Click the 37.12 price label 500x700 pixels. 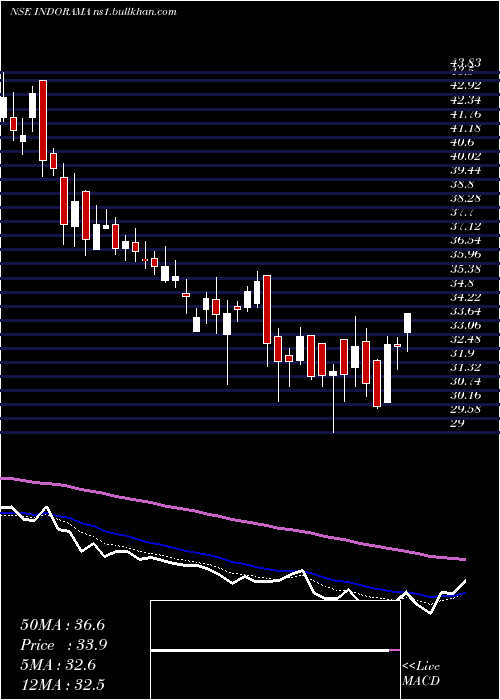click(466, 227)
